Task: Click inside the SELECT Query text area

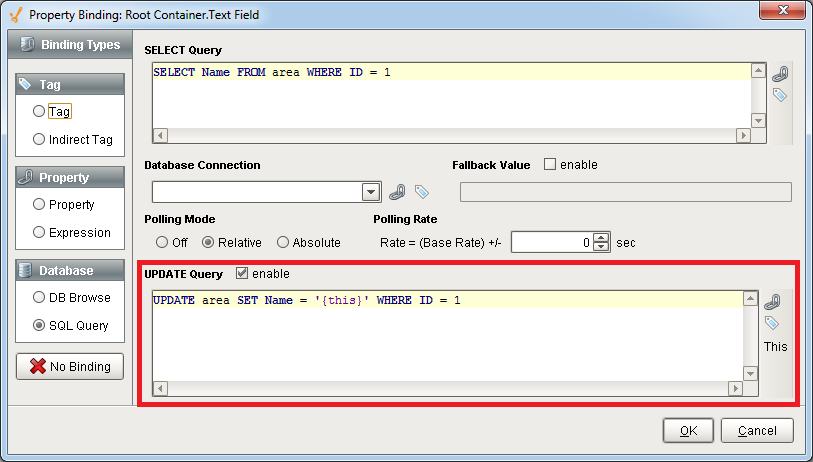Action: [x=452, y=96]
